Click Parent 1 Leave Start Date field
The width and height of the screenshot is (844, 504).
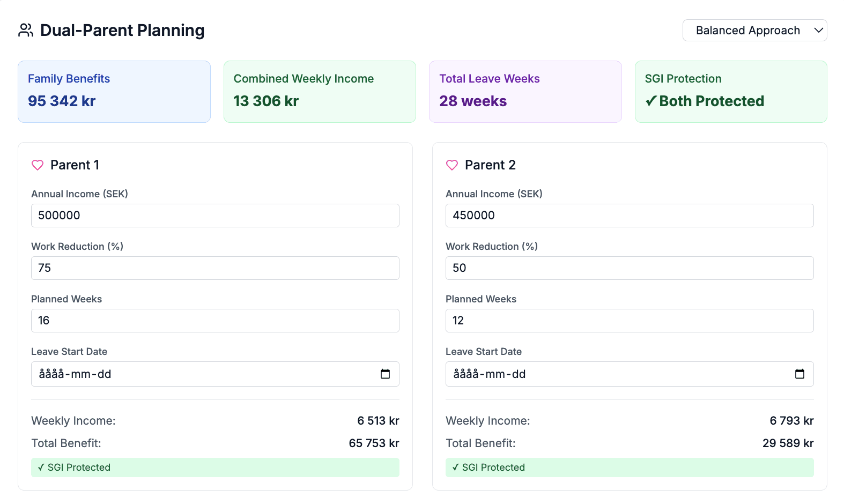click(x=204, y=374)
